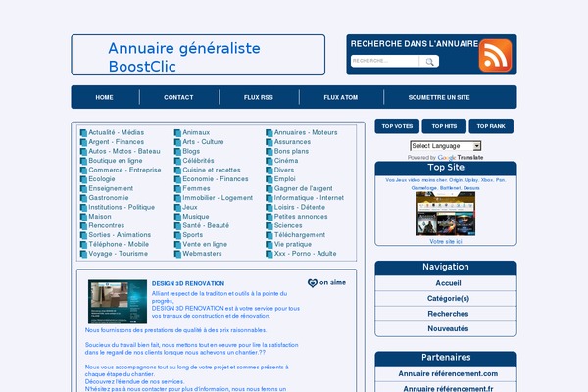Open the Gagner de l'argent category

coord(303,188)
